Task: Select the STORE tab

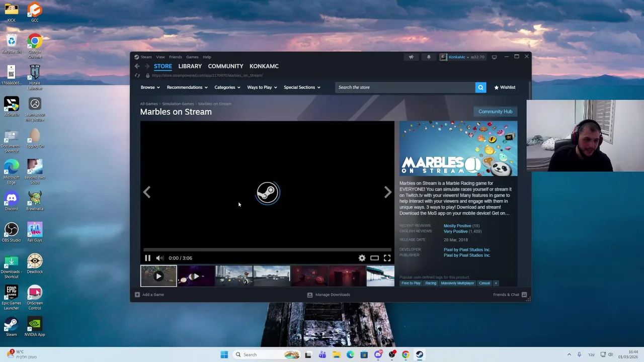Action: click(x=163, y=66)
